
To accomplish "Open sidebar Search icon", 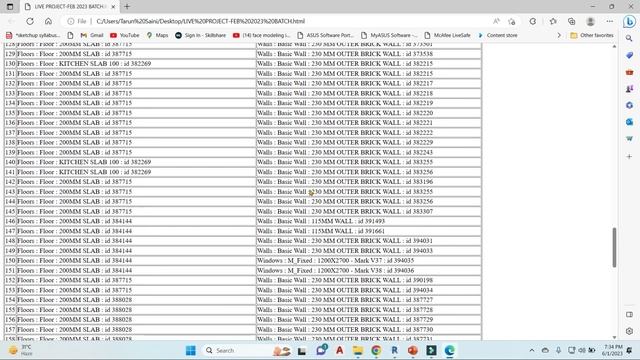I will tap(629, 38).
